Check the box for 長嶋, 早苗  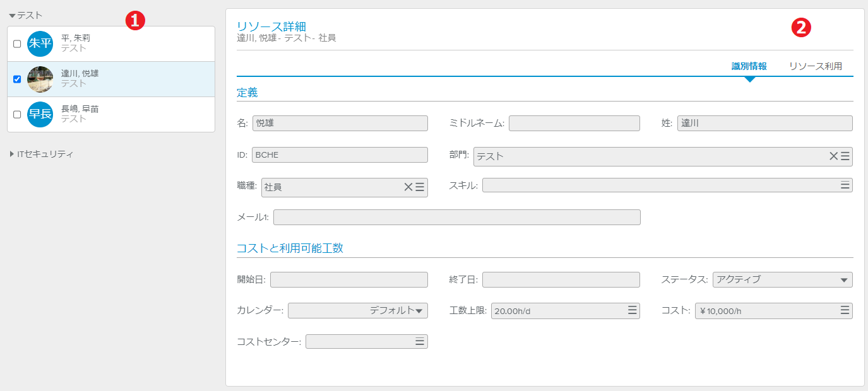[x=17, y=115]
